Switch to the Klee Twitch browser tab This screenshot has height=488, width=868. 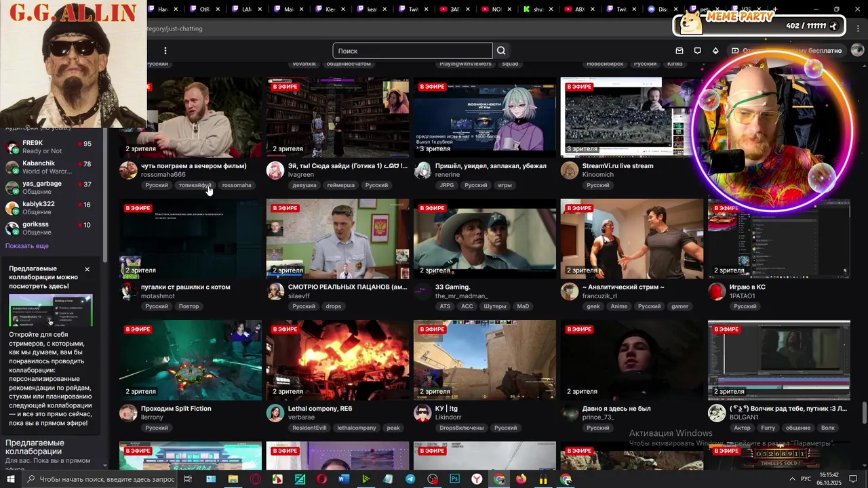coord(330,9)
